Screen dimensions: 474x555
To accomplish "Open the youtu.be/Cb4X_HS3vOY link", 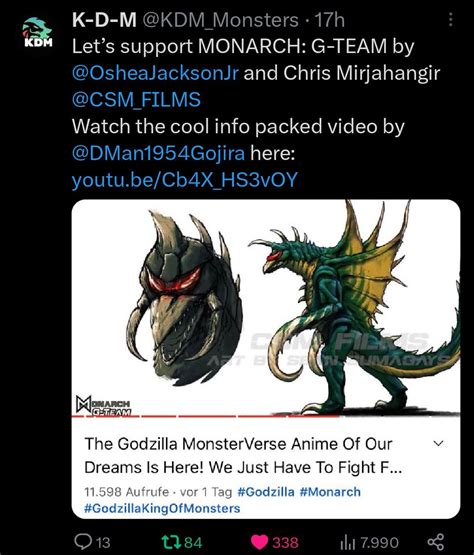I will [x=184, y=180].
